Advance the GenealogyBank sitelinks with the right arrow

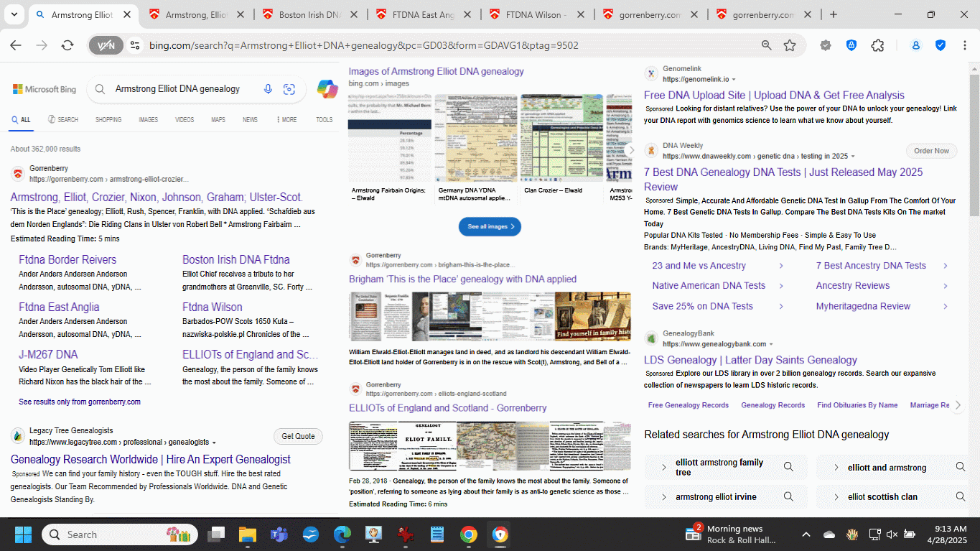(x=958, y=405)
